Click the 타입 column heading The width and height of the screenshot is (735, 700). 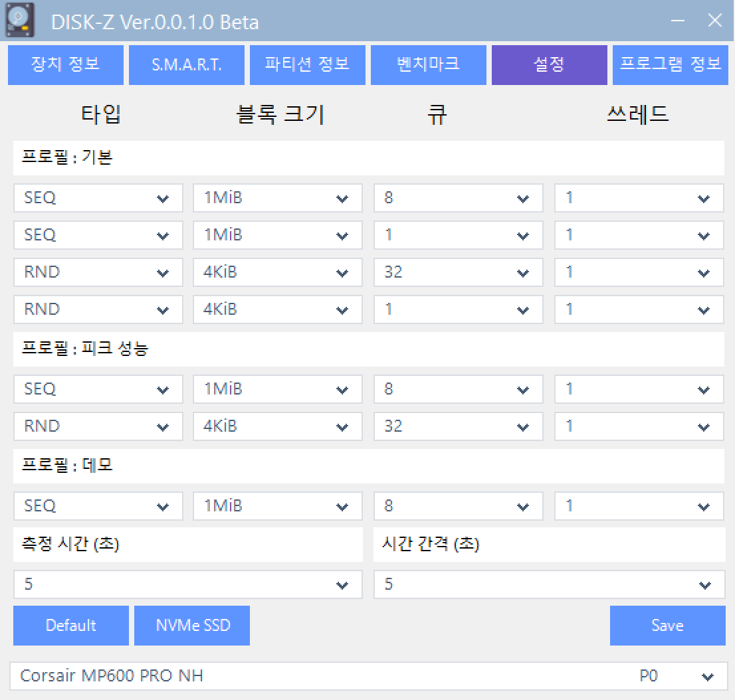point(101,114)
